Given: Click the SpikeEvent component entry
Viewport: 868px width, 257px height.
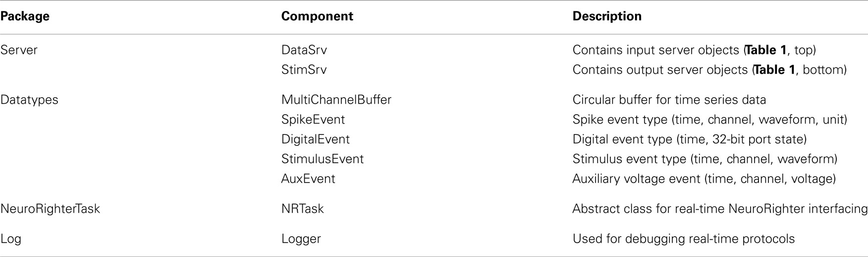Looking at the screenshot, I should tap(313, 120).
